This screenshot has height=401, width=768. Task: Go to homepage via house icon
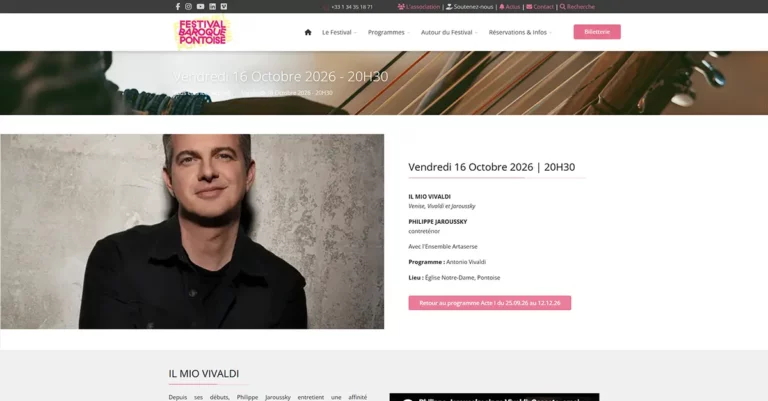pos(308,32)
